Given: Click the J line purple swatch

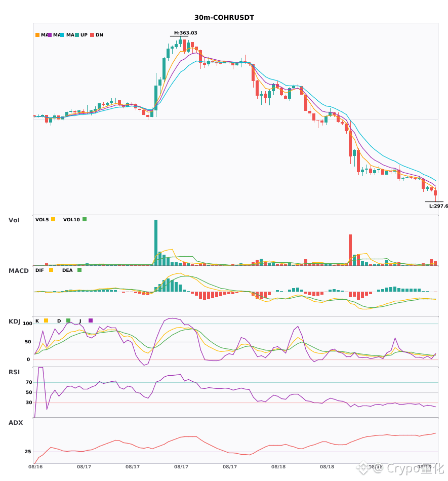Looking at the screenshot, I should click(x=91, y=320).
